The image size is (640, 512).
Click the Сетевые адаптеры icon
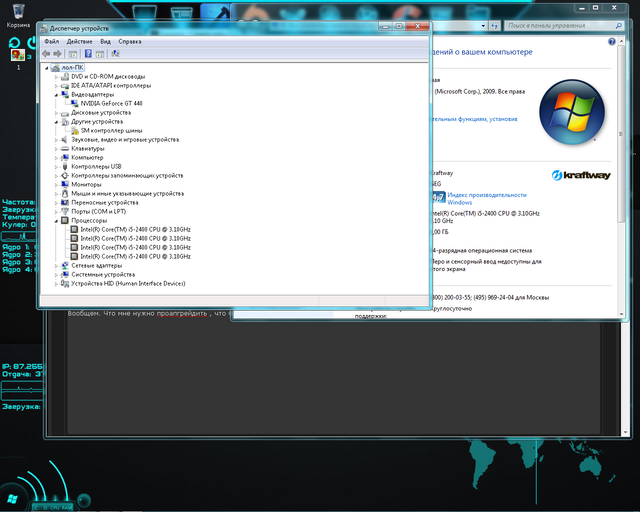click(64, 265)
